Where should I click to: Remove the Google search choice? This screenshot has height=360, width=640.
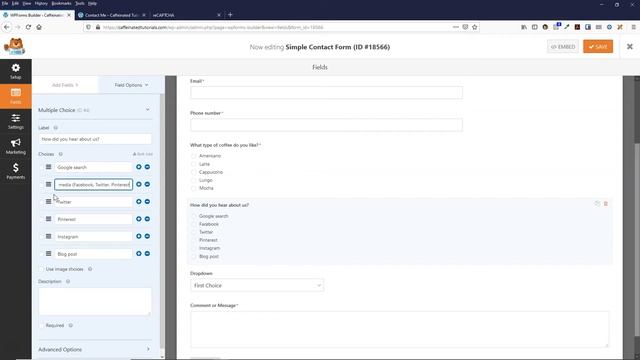pos(147,167)
